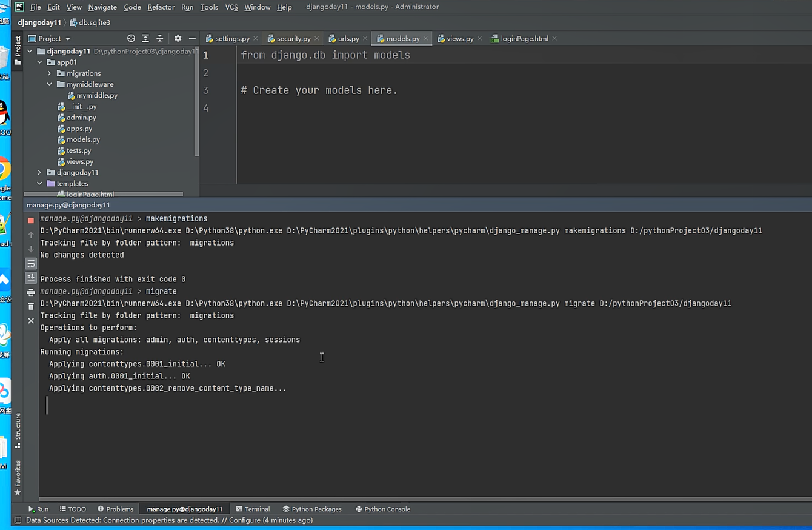Collapse the app01 folder

pos(40,62)
